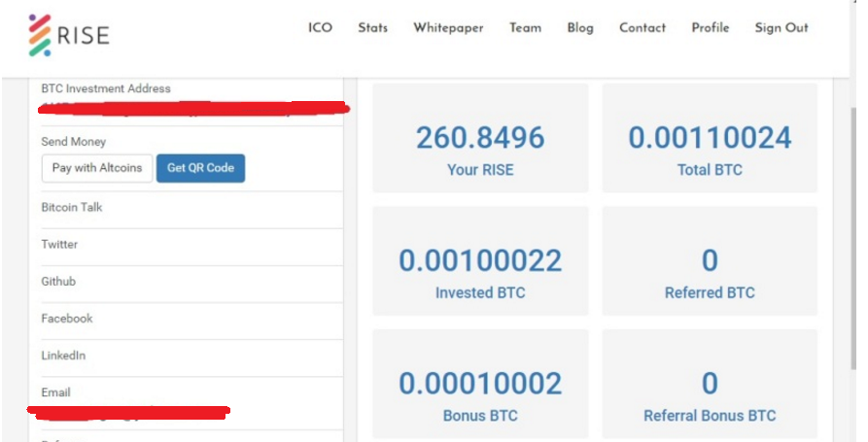Click the page vertical scrollbar
The image size is (868, 442).
(853, 238)
